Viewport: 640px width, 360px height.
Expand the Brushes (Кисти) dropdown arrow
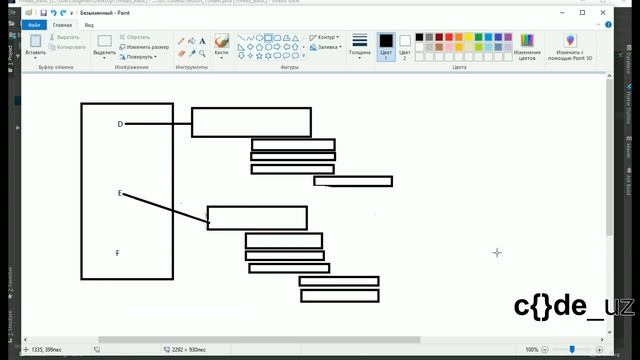tap(222, 58)
